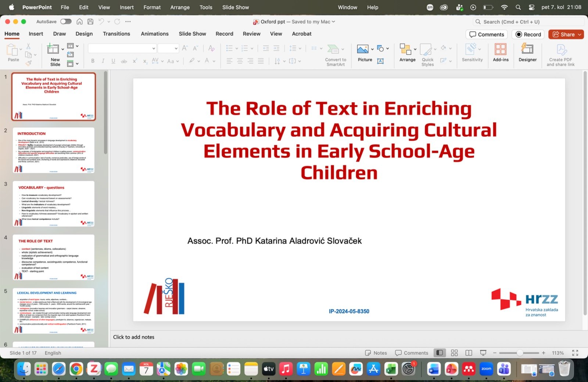Click the zoom out minus button
The width and height of the screenshot is (588, 382).
click(x=495, y=353)
